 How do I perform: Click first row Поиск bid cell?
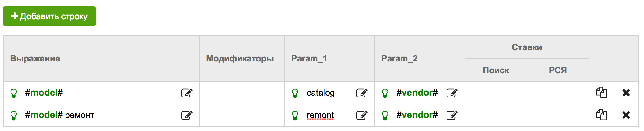tap(496, 93)
